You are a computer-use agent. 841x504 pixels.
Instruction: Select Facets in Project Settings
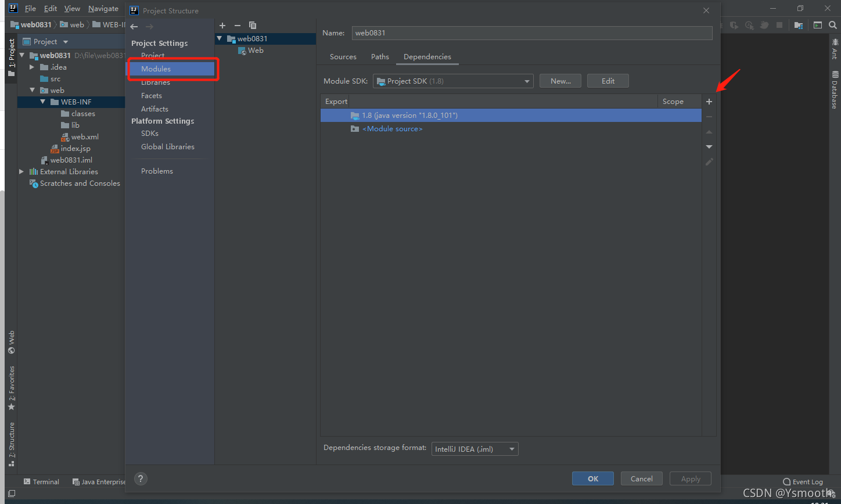(152, 96)
